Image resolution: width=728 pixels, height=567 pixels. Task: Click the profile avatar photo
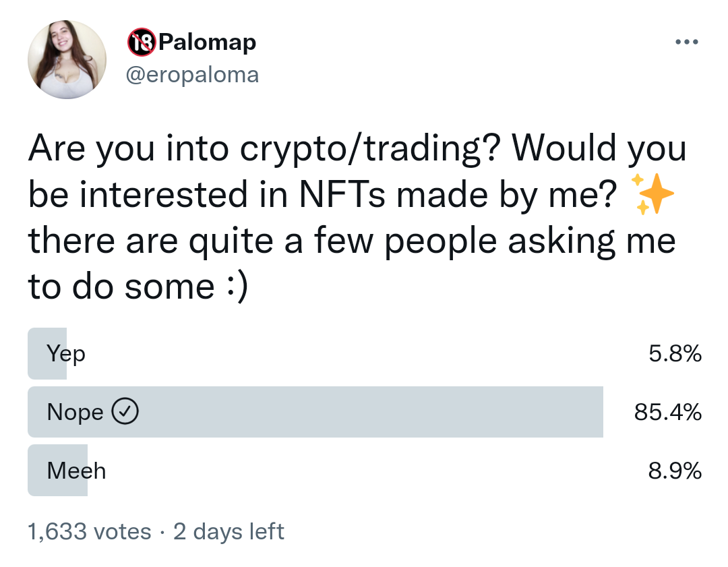coord(67,60)
